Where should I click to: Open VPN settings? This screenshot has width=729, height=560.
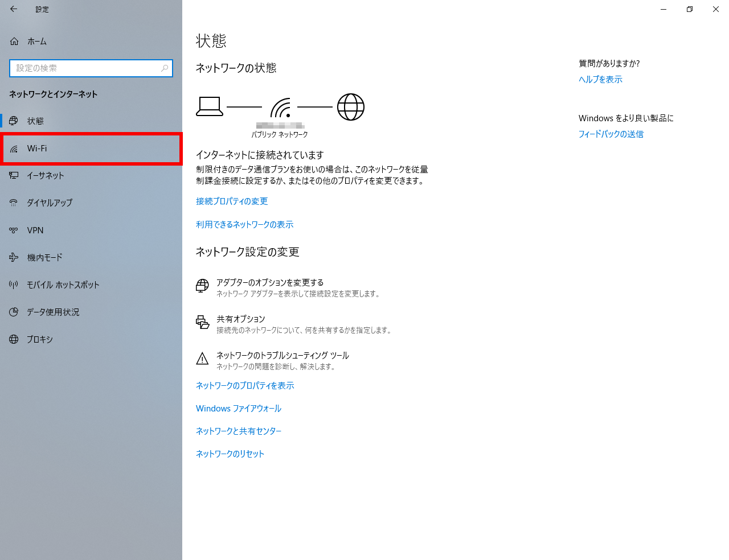[x=91, y=230]
